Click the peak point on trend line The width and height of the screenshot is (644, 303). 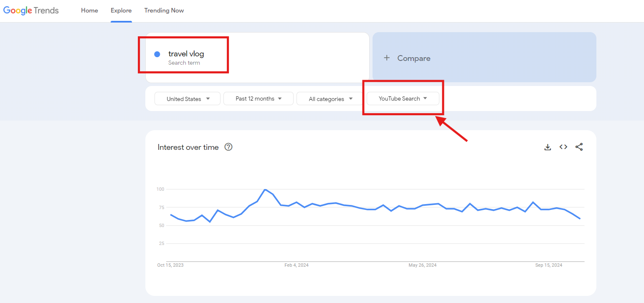pos(265,189)
